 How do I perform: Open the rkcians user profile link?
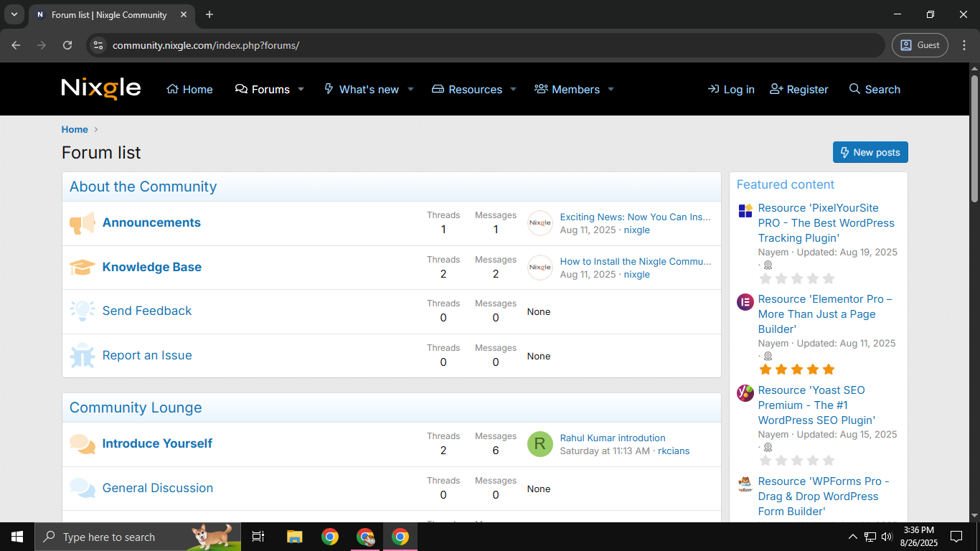click(674, 451)
